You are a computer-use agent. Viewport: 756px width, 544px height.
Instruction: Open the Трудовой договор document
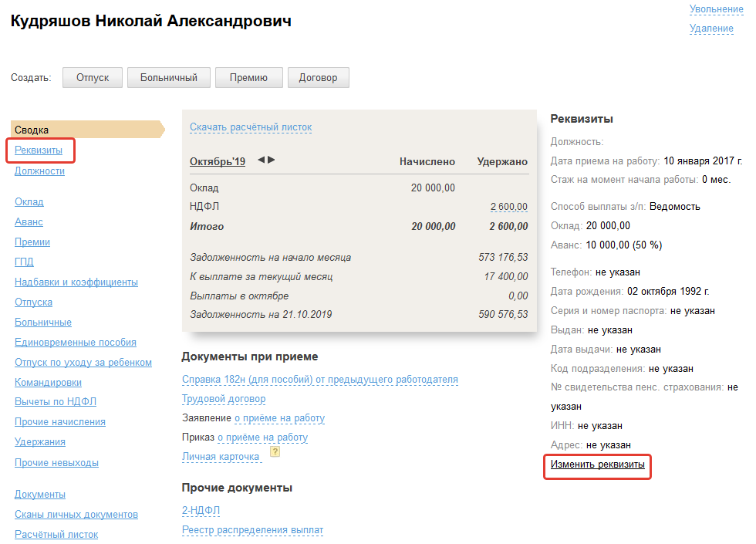point(224,399)
